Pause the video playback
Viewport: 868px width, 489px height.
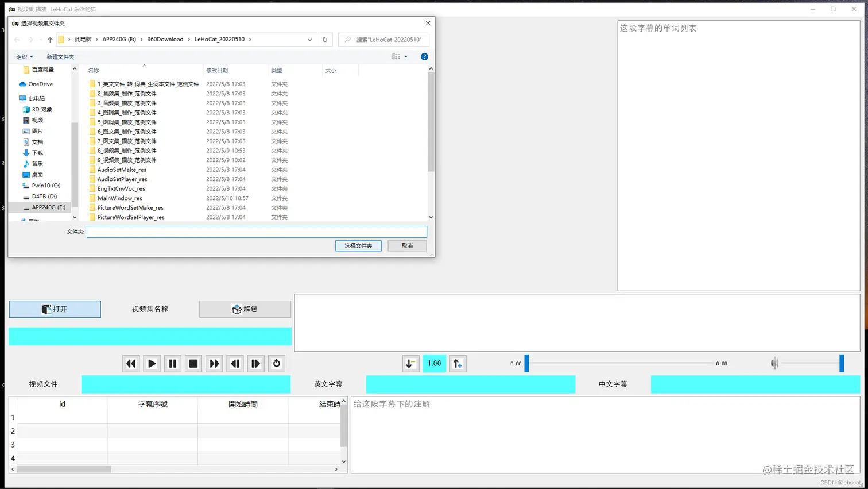[172, 364]
